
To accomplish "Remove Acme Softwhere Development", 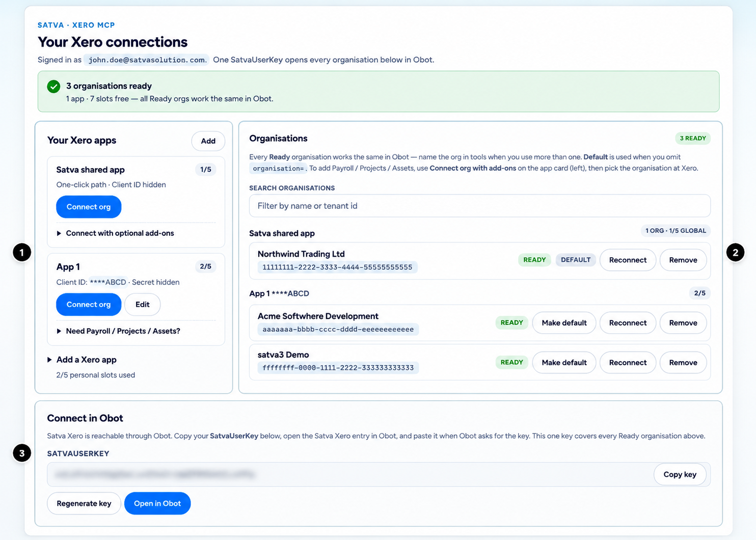I will click(x=683, y=323).
